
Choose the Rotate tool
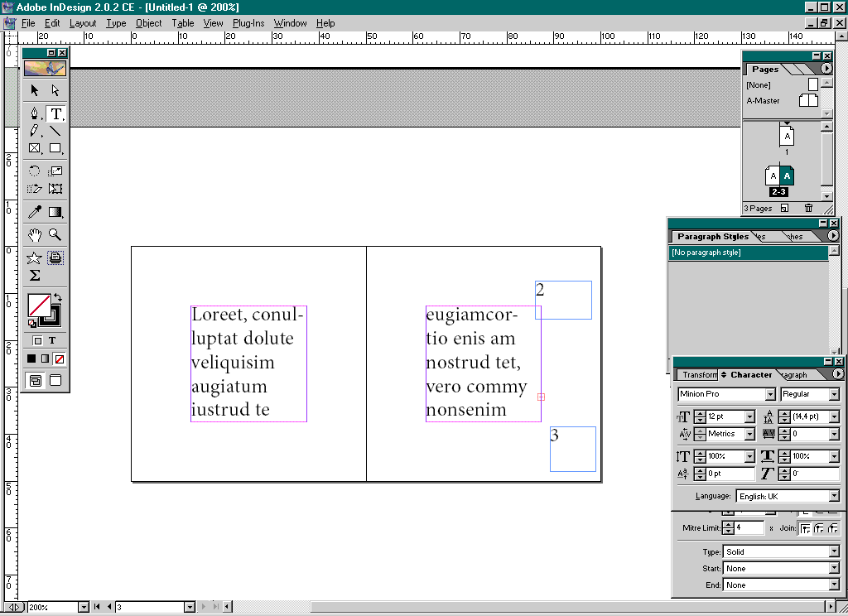(x=35, y=171)
